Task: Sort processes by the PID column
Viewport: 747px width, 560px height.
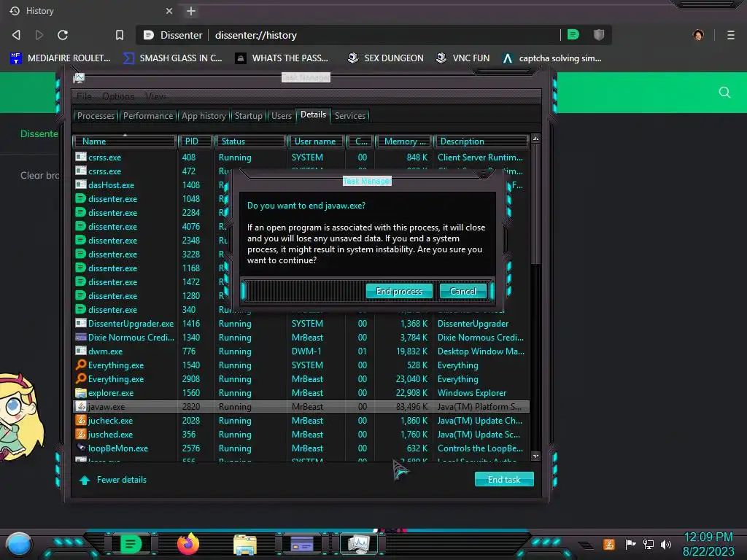Action: click(x=196, y=141)
